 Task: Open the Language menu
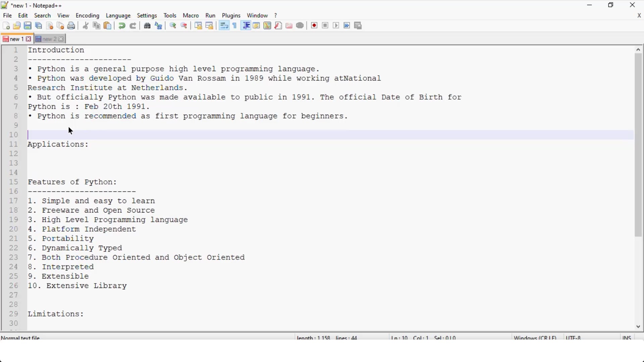(x=118, y=15)
